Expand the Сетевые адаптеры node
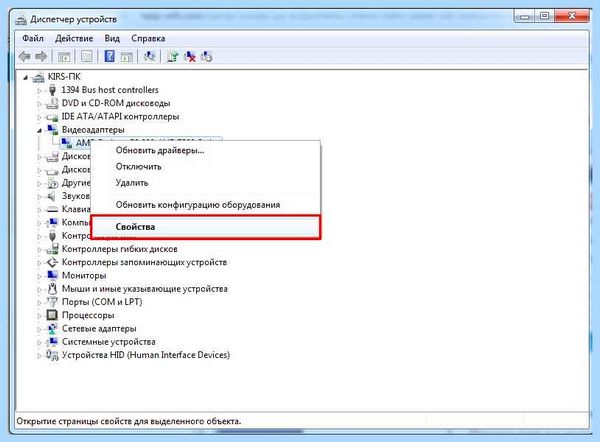The image size is (600, 442). 39,329
